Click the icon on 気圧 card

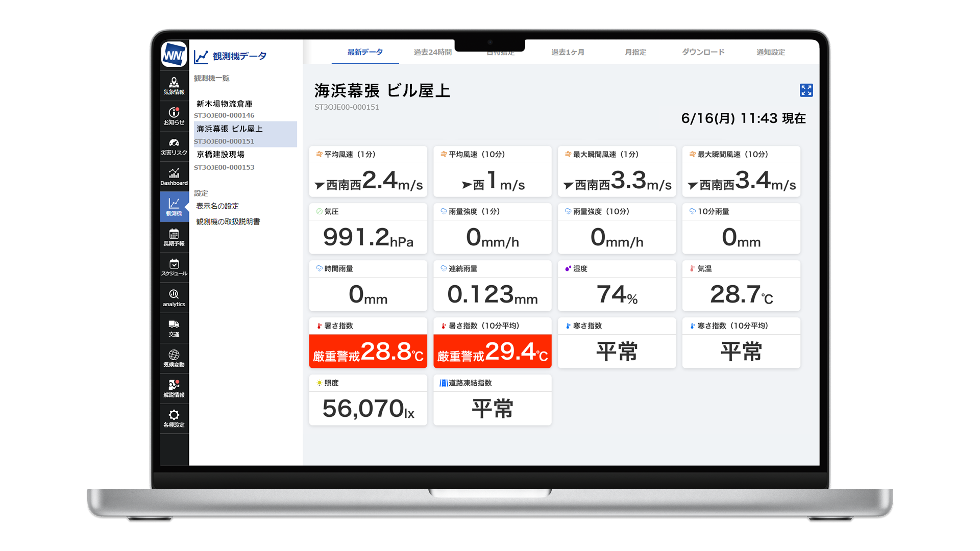coord(319,211)
